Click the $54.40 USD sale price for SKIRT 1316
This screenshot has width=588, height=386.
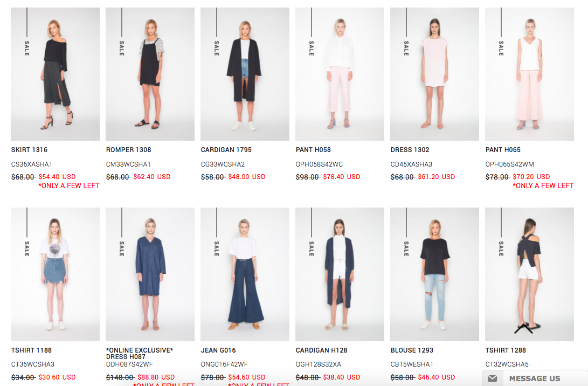click(x=57, y=177)
